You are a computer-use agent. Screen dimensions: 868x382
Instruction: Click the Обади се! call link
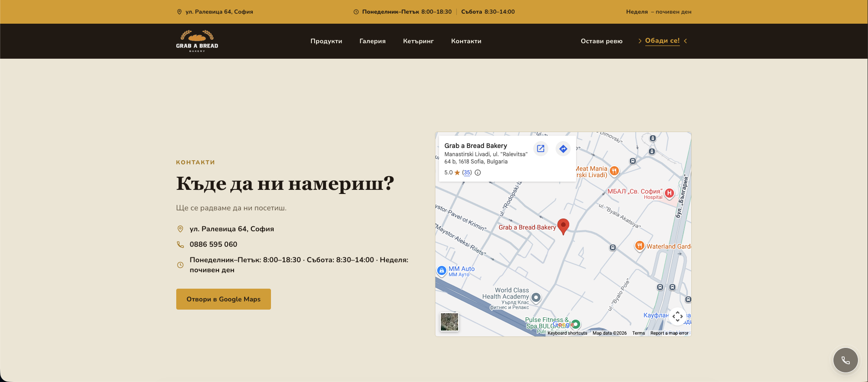tap(663, 41)
